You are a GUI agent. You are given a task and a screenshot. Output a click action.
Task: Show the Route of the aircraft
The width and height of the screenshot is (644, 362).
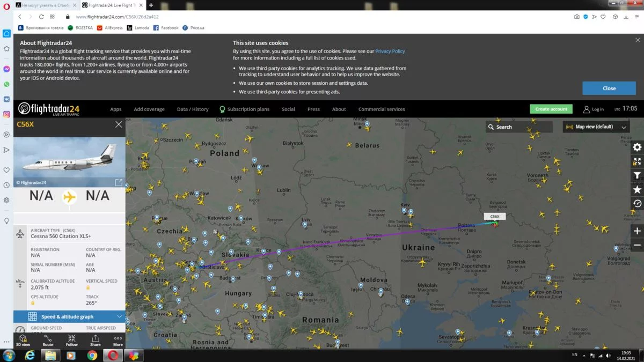coord(48,341)
